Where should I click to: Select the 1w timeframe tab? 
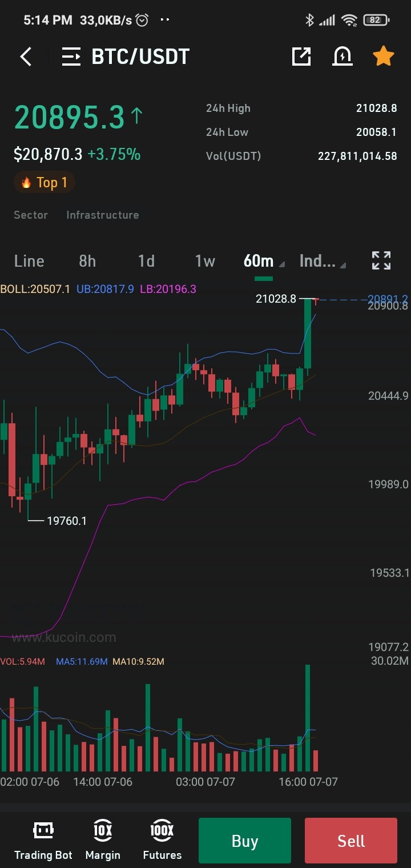click(x=205, y=261)
